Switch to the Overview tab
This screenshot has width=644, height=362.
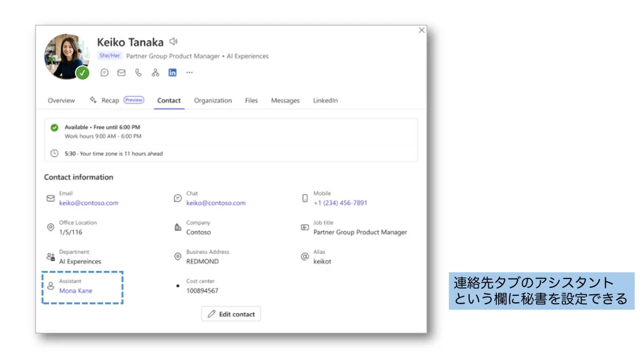point(61,101)
